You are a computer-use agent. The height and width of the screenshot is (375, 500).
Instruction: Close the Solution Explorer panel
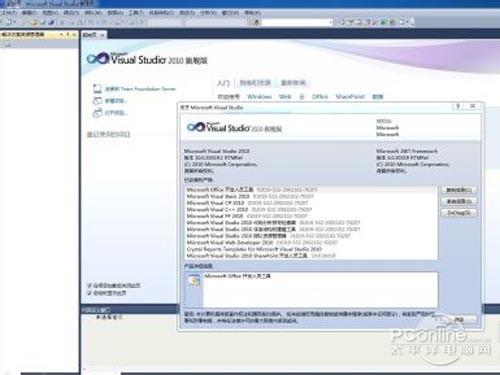click(74, 34)
